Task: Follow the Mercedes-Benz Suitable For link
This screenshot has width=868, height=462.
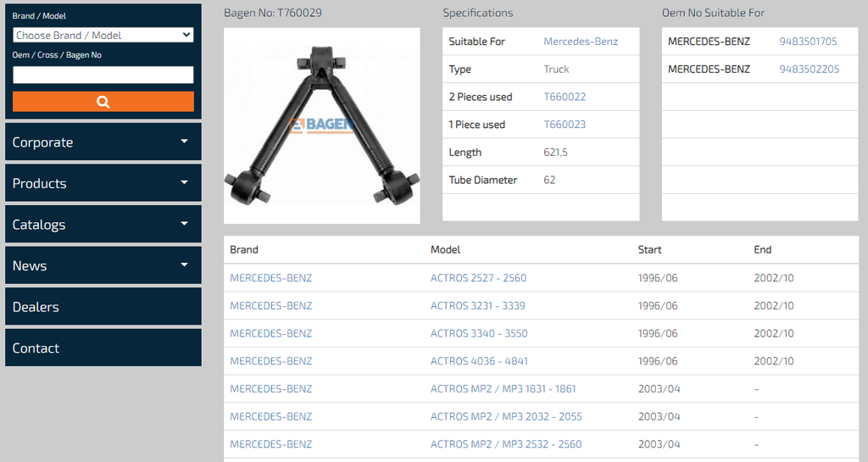Action: (581, 42)
